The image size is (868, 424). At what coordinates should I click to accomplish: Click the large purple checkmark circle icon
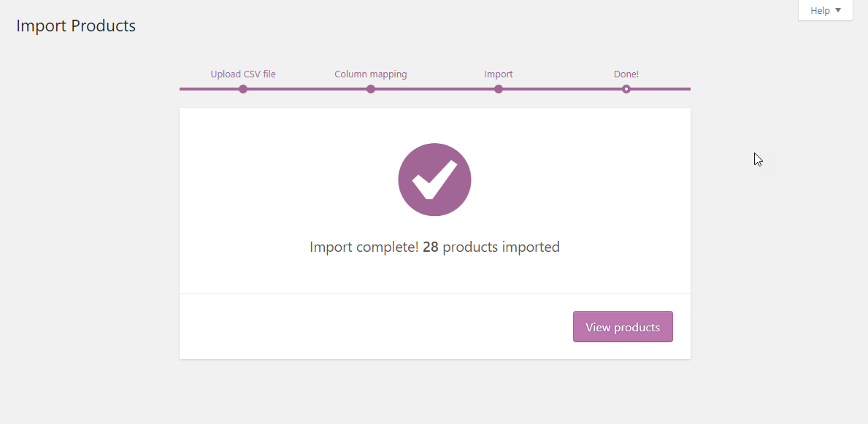pyautogui.click(x=434, y=180)
